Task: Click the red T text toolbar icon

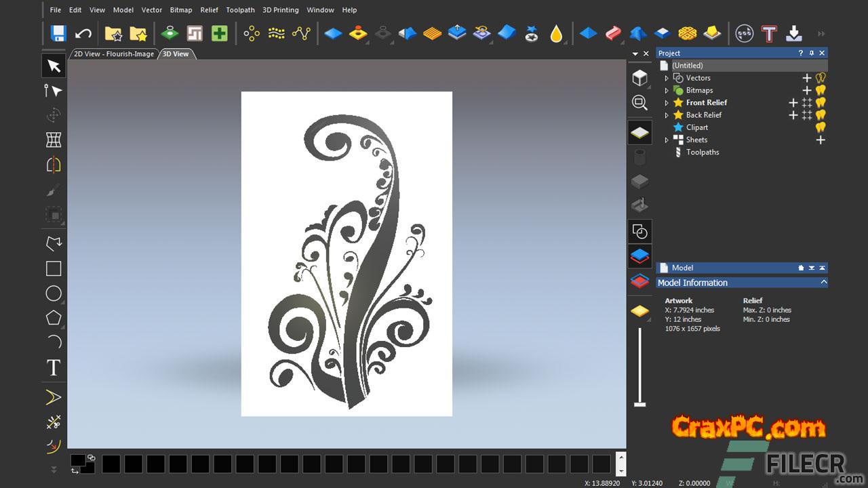Action: (x=768, y=33)
